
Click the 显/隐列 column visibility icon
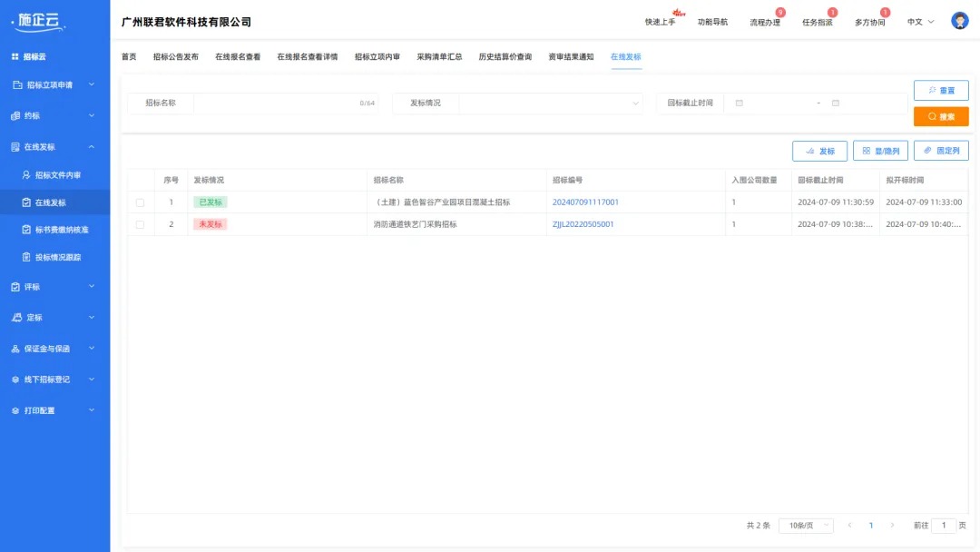[x=867, y=150]
